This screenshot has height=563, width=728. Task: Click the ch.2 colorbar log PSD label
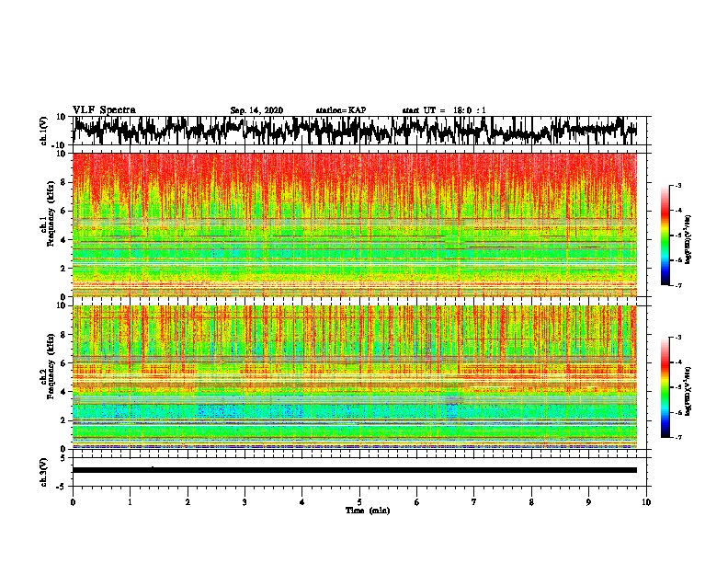point(688,391)
